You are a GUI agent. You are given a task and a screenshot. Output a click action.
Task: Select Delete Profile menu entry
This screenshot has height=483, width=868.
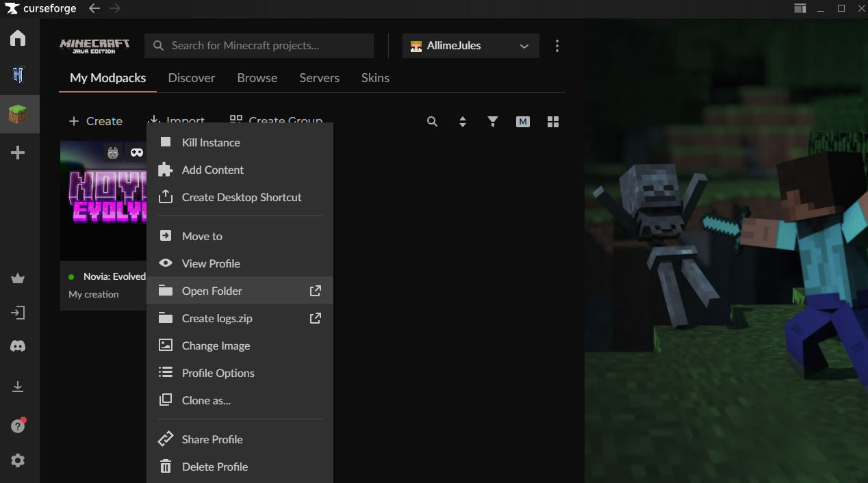click(240, 467)
